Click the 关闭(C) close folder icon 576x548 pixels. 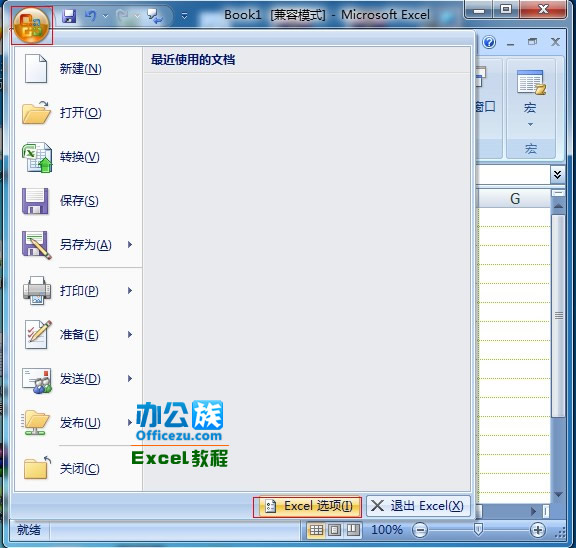pos(37,468)
